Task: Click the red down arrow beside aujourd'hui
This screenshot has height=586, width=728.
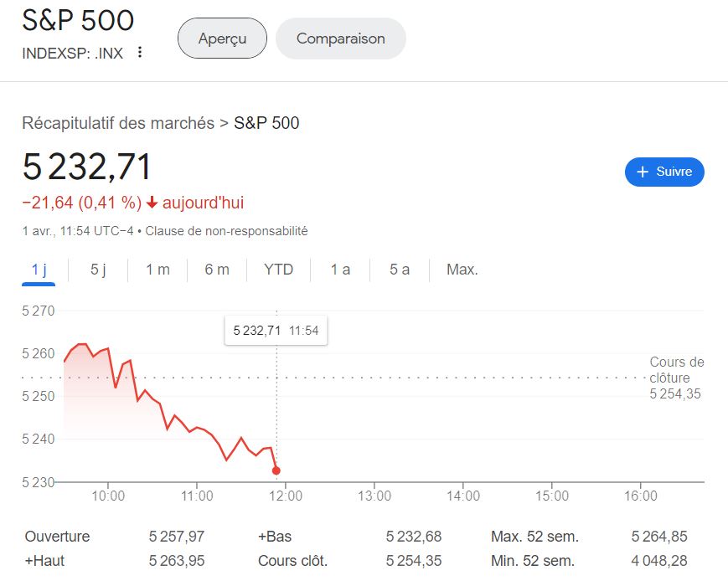Action: pyautogui.click(x=152, y=203)
